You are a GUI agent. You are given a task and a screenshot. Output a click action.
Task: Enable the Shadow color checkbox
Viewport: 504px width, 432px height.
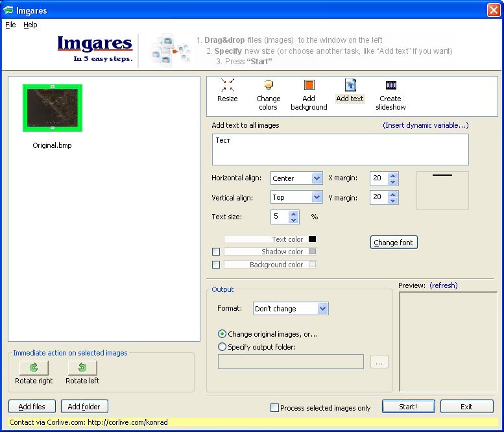(x=216, y=252)
